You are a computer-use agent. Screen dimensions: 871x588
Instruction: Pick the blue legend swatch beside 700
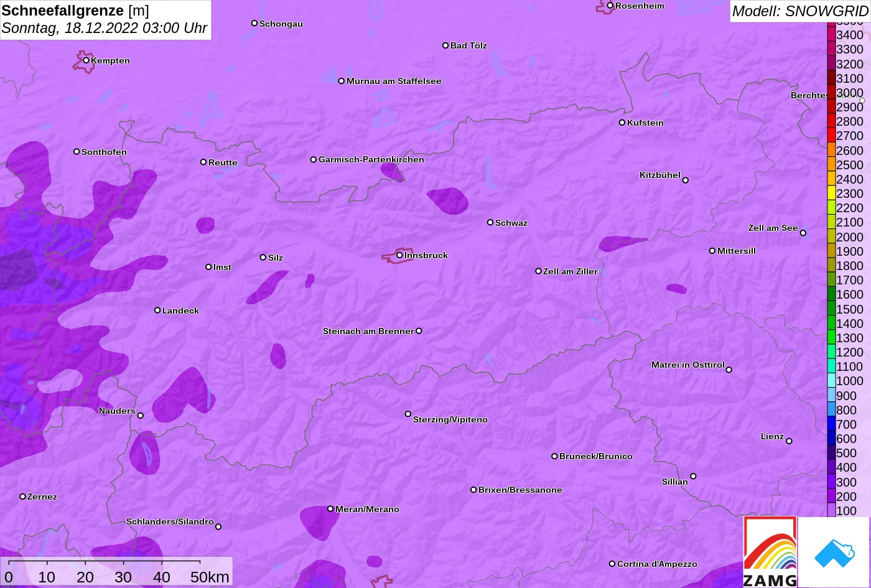[831, 424]
